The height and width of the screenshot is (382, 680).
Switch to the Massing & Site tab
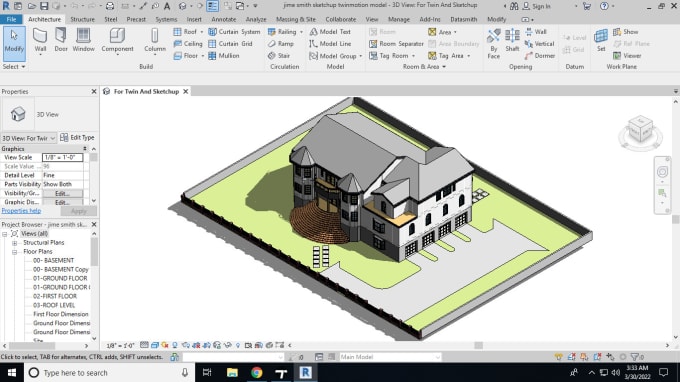click(x=296, y=20)
